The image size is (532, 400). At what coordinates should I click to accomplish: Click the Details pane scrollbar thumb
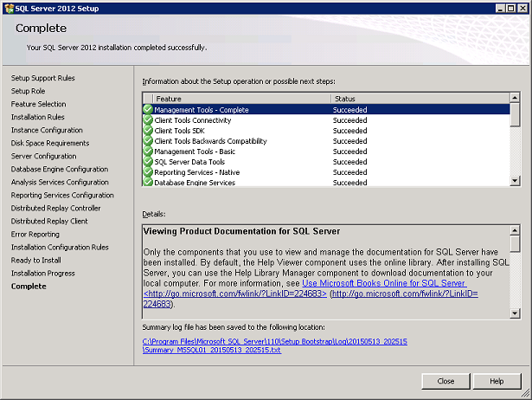[515, 244]
